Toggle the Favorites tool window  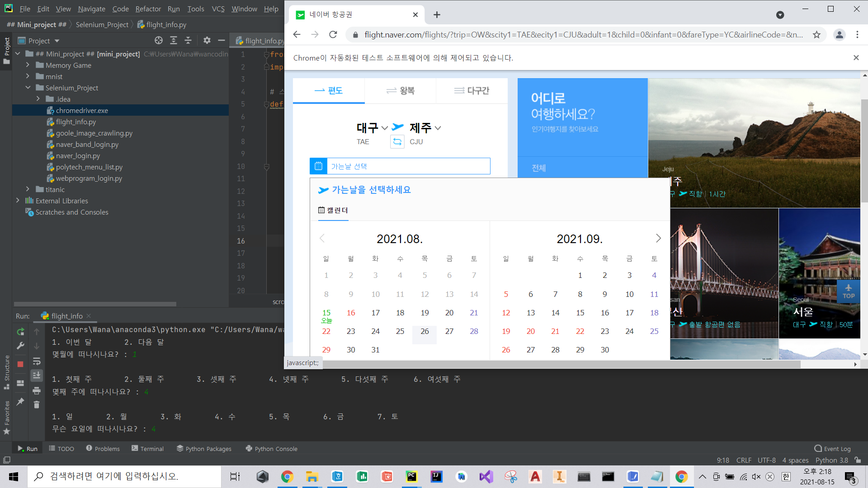coord(6,418)
